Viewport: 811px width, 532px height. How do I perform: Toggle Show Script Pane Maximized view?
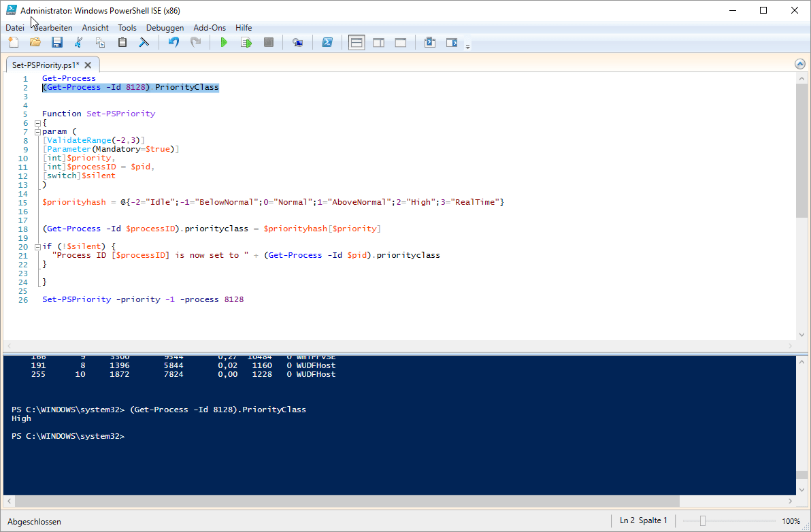[400, 41]
